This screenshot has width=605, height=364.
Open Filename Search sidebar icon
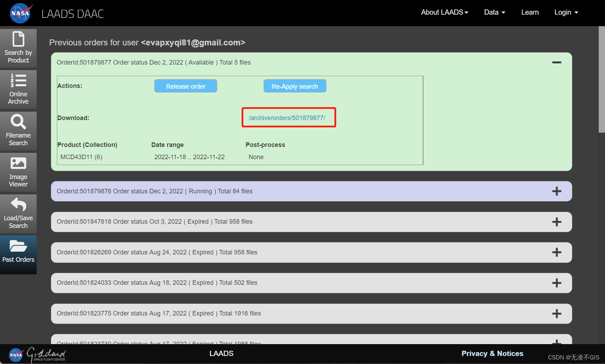point(18,131)
